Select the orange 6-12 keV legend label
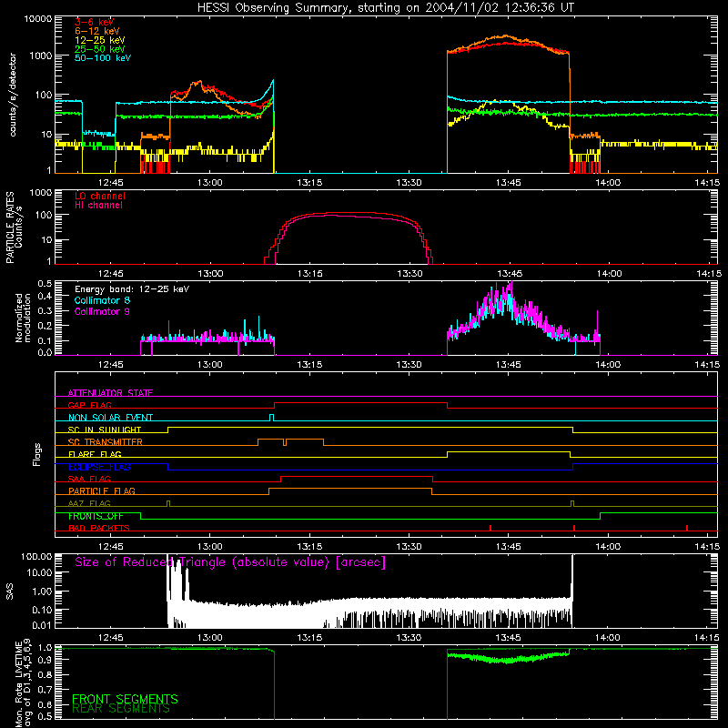728x728 pixels. [97, 31]
